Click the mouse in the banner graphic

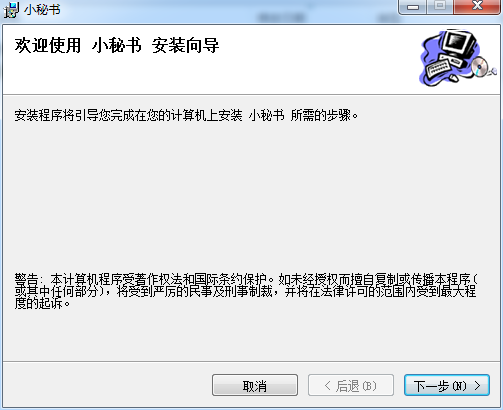[453, 78]
